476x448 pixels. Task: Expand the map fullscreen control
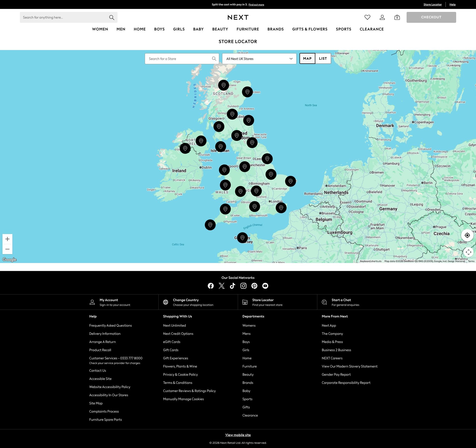[x=468, y=252]
